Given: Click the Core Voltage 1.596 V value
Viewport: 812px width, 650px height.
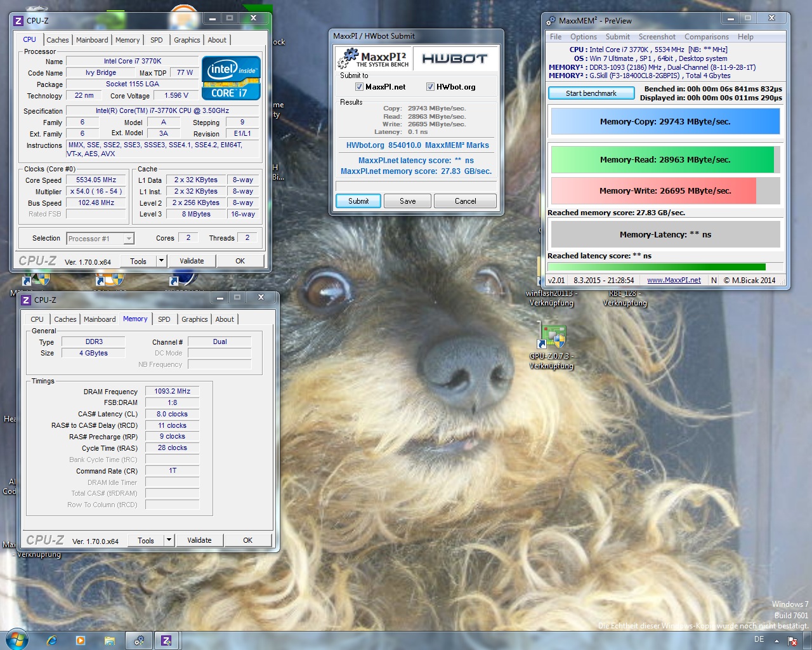Looking at the screenshot, I should coord(176,96).
